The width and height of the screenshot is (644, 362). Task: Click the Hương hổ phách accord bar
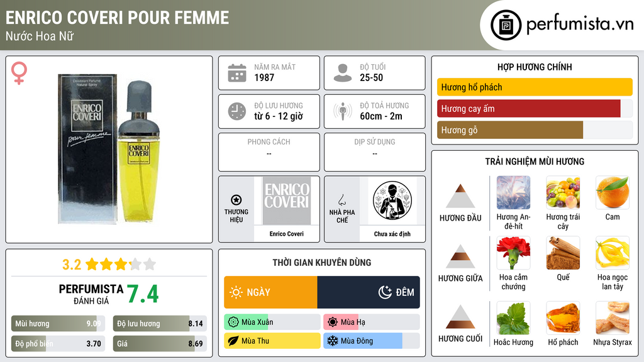(x=535, y=87)
